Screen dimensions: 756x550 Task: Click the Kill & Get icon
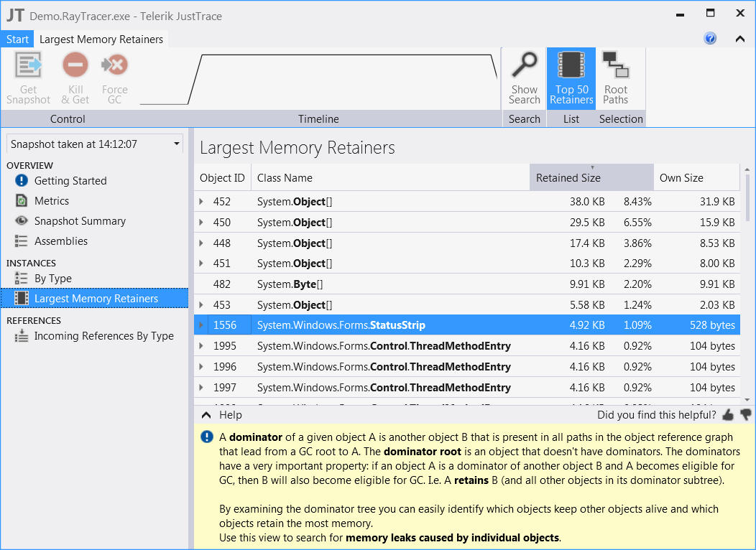click(75, 65)
